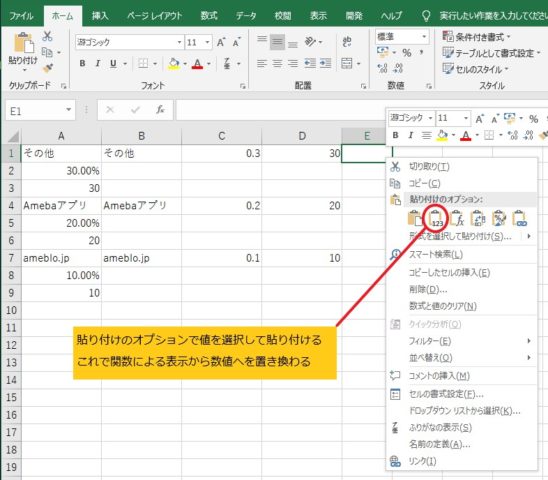Viewport: 548px width, 480px height.
Task: Apply the yellow fill color bucket in ribbon
Action: (174, 64)
